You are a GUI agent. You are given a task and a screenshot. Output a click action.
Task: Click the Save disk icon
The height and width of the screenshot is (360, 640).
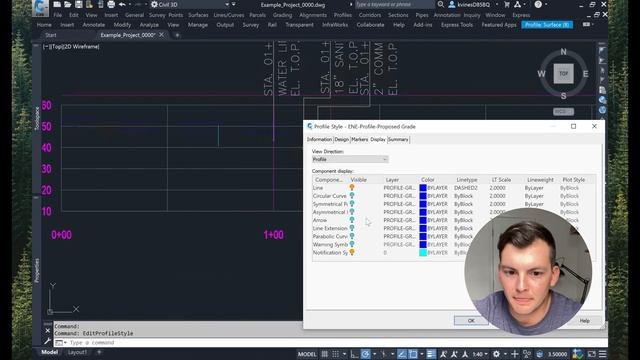coord(78,4)
